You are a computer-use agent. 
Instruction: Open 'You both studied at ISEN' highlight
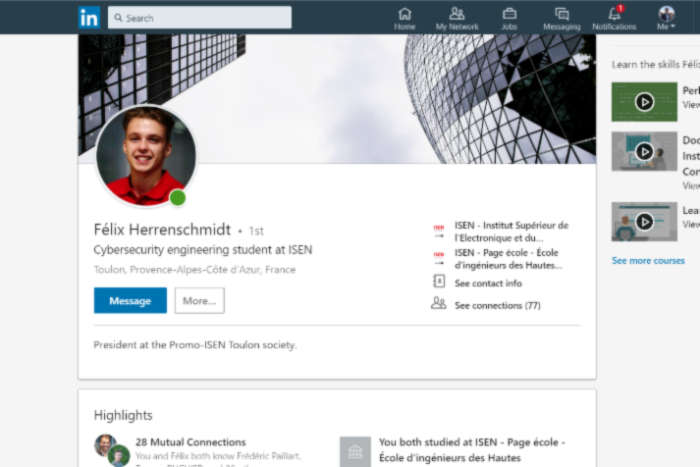(472, 450)
